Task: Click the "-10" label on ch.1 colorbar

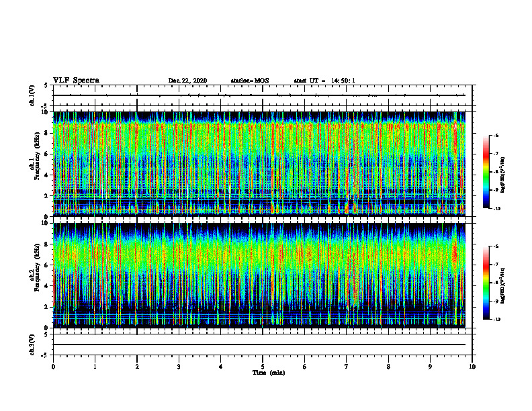Action: 496,209
